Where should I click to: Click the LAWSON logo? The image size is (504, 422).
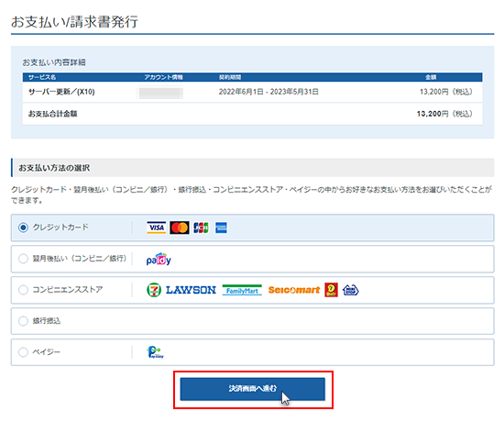[x=191, y=290]
